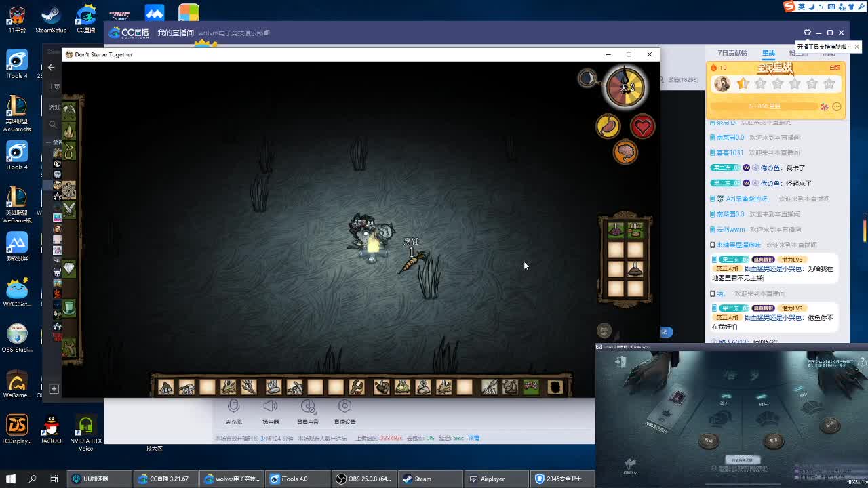Open the blue 详情 details link
This screenshot has width=868, height=488.
click(474, 438)
